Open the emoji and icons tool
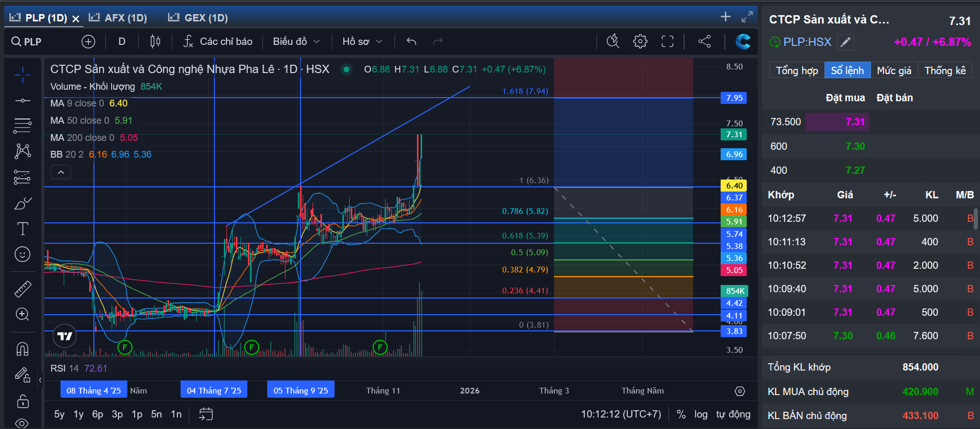This screenshot has height=429, width=980. (22, 254)
